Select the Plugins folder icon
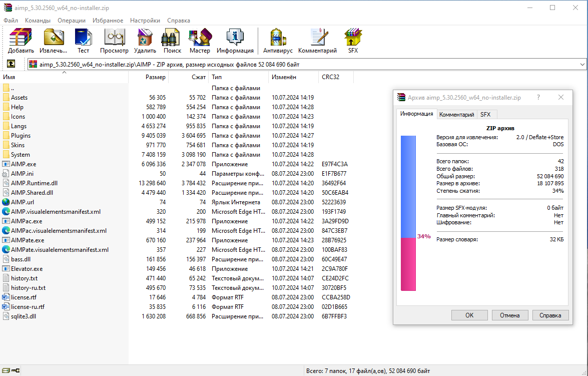588x376 pixels. pyautogui.click(x=6, y=136)
